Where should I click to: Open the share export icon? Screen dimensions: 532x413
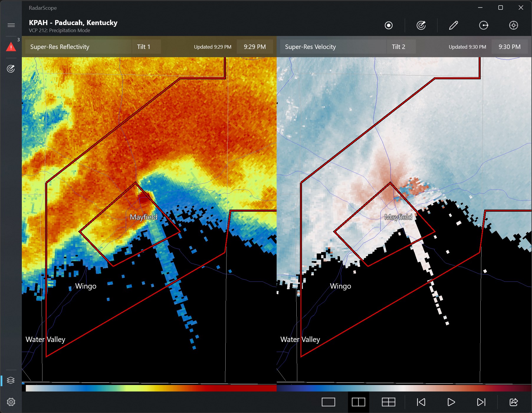point(513,402)
